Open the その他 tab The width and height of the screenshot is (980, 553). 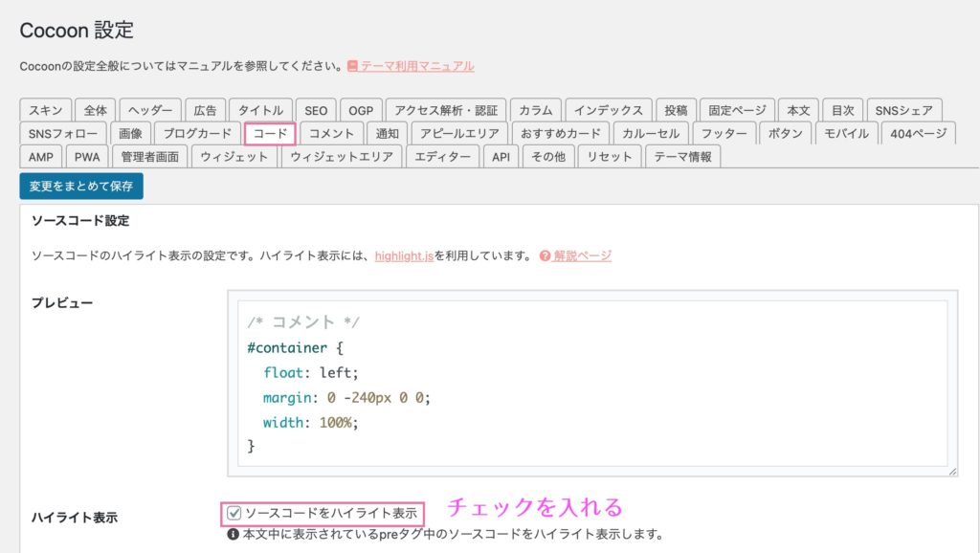pyautogui.click(x=548, y=156)
